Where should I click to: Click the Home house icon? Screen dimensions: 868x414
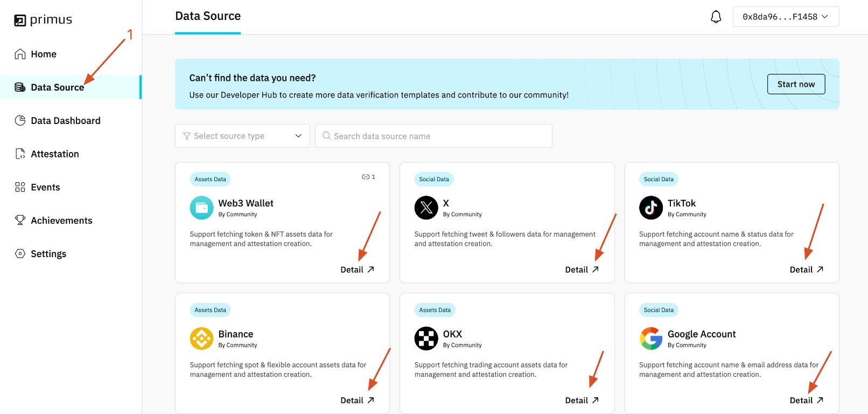pos(20,54)
